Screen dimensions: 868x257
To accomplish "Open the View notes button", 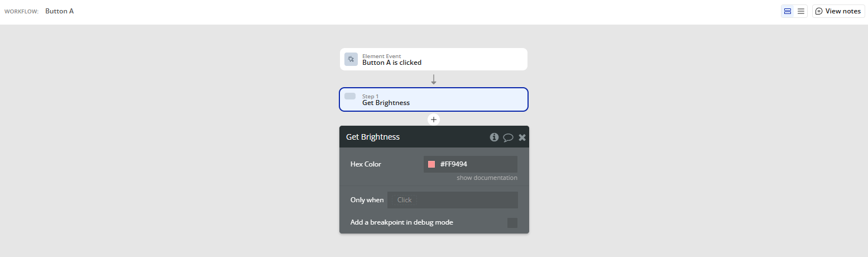I will pos(838,11).
